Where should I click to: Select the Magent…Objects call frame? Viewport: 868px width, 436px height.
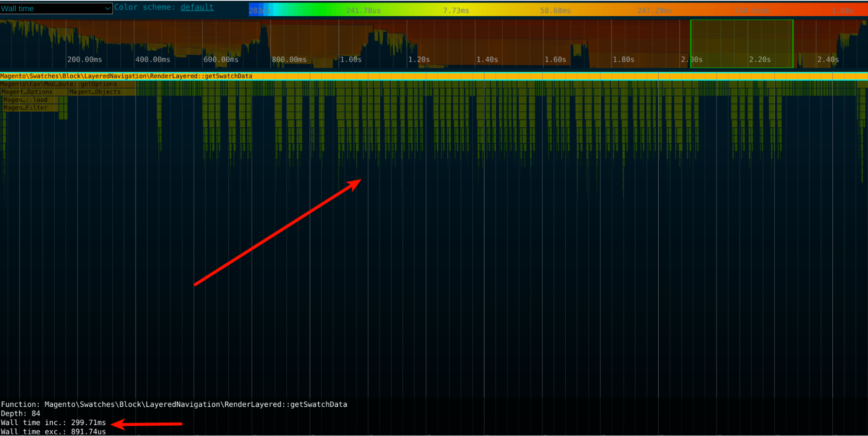coord(102,92)
